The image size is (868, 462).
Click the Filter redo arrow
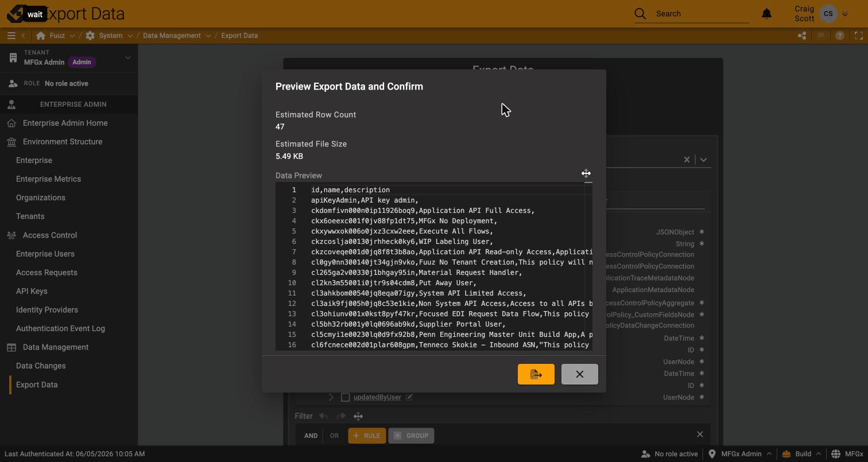tap(341, 416)
